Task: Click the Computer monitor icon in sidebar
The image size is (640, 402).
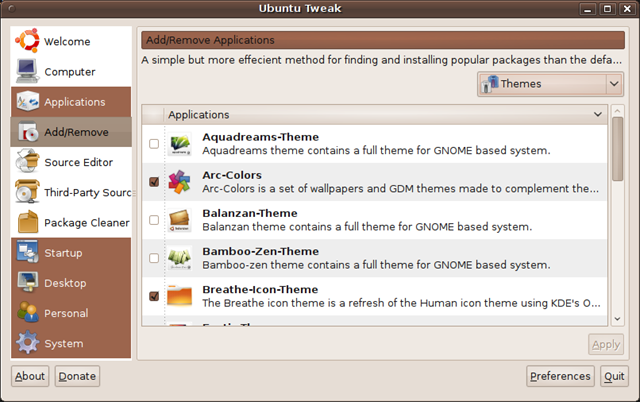Action: (27, 71)
